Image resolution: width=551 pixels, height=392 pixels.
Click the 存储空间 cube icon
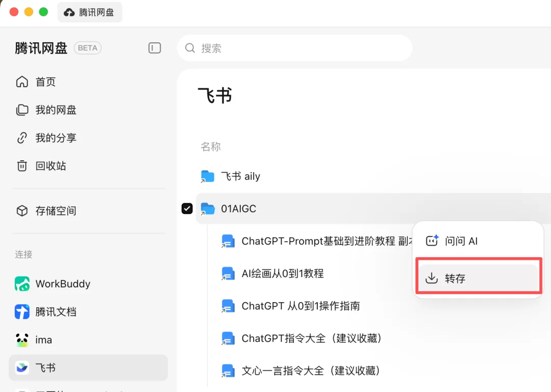click(22, 211)
